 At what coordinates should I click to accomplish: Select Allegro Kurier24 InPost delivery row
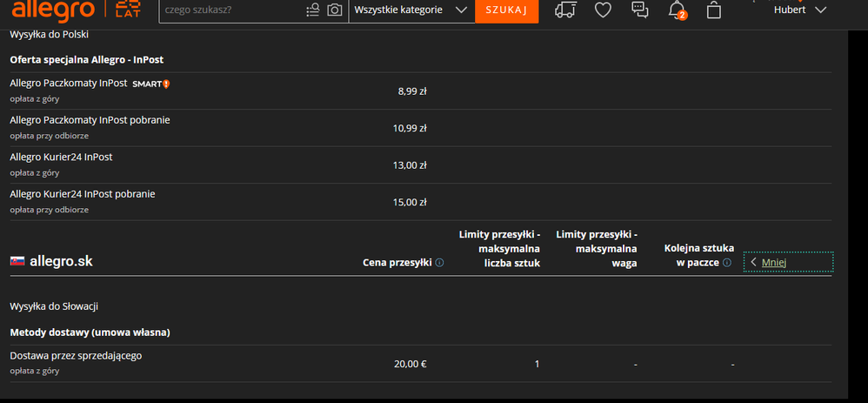pos(61,158)
